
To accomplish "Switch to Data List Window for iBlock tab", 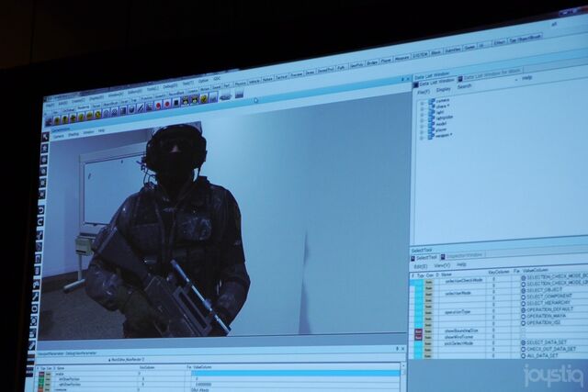I will (491, 76).
